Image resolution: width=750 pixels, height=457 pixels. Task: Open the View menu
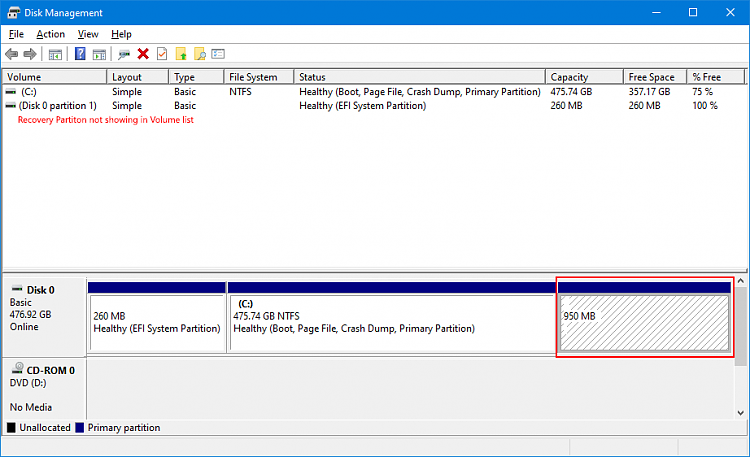(x=88, y=34)
